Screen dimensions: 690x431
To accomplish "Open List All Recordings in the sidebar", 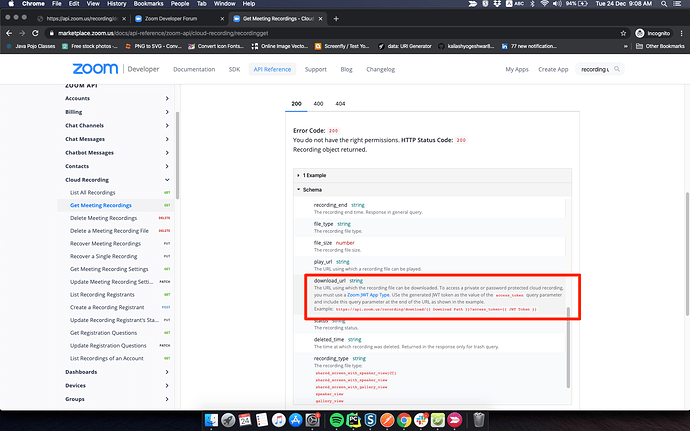I will click(92, 192).
